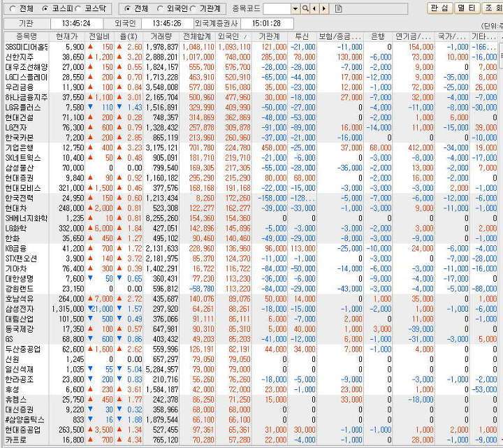Select the 전체 investor radio button
The width and height of the screenshot is (503, 448).
point(127,8)
